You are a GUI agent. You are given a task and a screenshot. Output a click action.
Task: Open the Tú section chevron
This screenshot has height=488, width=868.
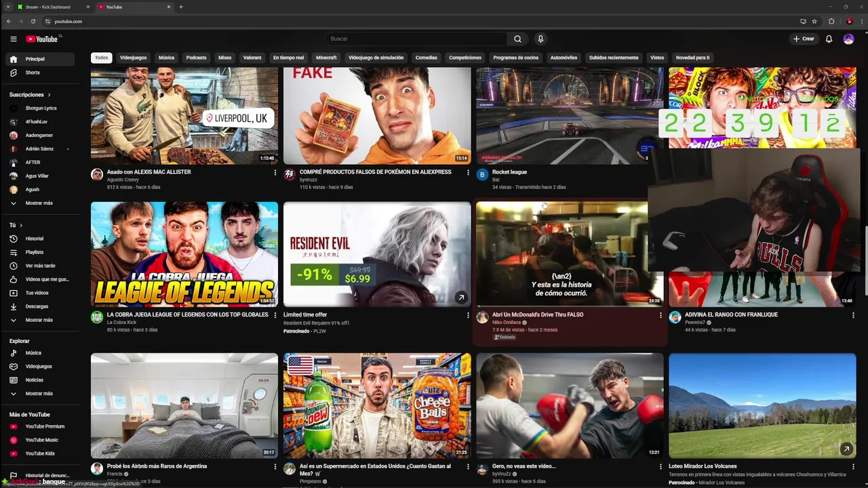click(x=21, y=225)
